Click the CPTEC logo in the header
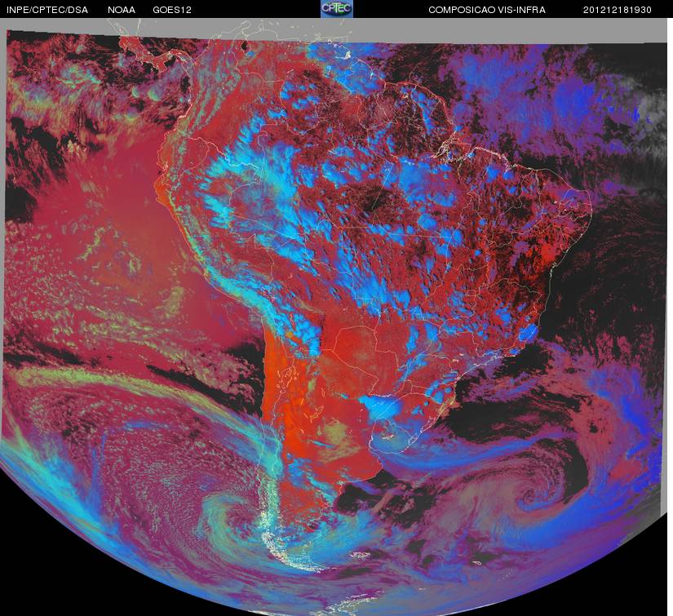 337,9
